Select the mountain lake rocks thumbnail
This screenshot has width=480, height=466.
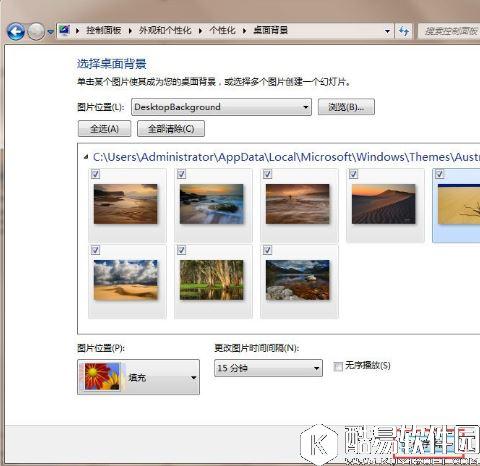tap(298, 280)
